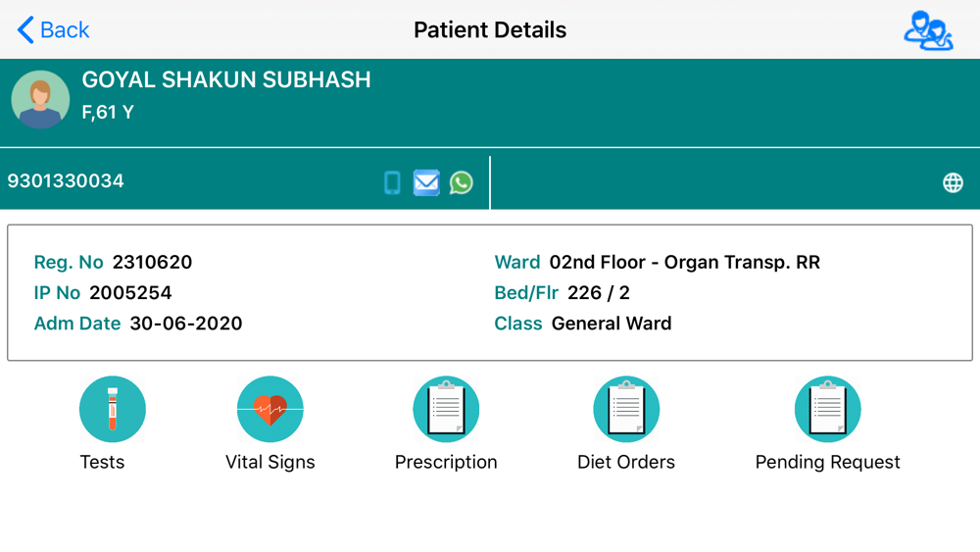The height and width of the screenshot is (552, 980).
Task: Go Back to the previous screen
Action: pos(53,30)
